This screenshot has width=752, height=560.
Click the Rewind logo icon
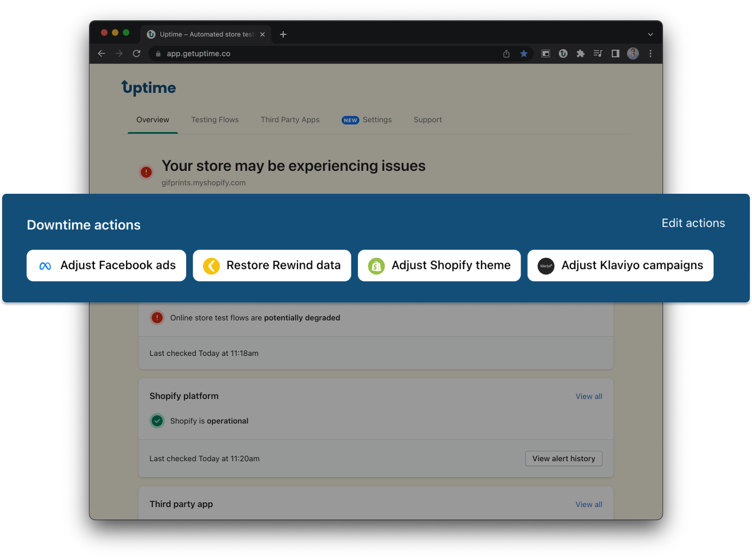(x=211, y=266)
